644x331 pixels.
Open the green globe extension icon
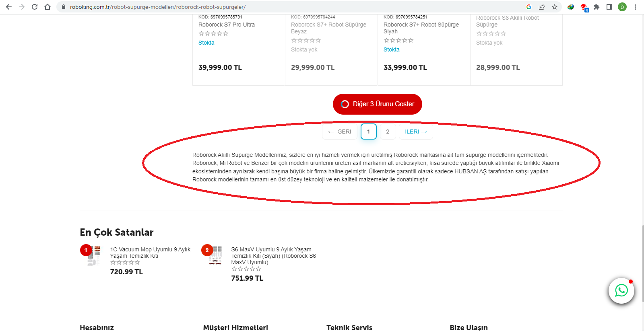pos(571,7)
